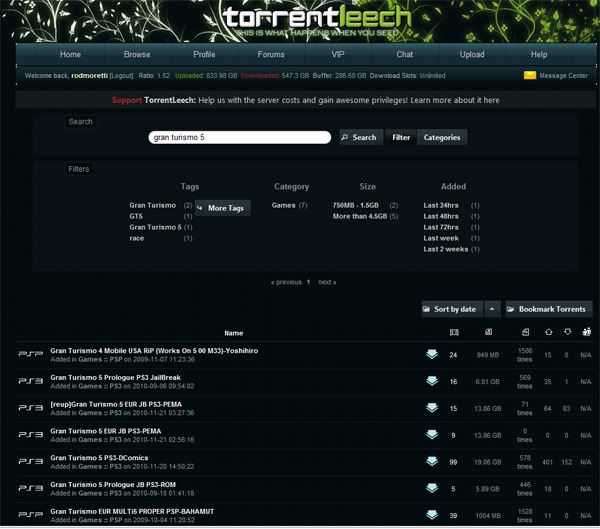Download Gran Turismo 4 Mobile USA RiP torrent
This screenshot has height=529, width=600.
click(432, 354)
